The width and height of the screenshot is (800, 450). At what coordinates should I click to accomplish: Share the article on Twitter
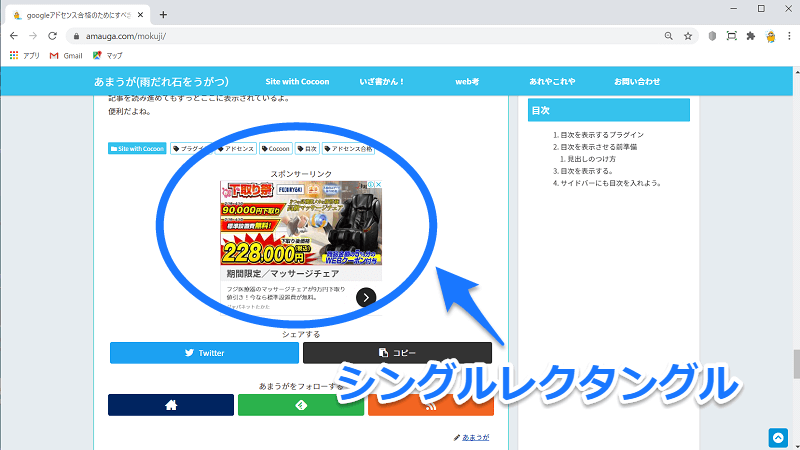[x=203, y=353]
